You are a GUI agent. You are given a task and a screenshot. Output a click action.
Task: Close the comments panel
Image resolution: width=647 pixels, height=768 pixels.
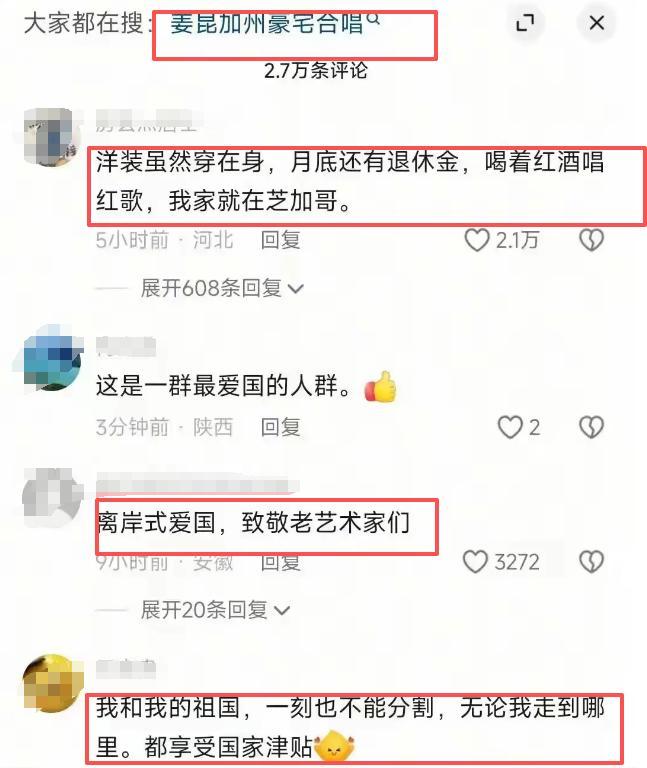pyautogui.click(x=596, y=23)
